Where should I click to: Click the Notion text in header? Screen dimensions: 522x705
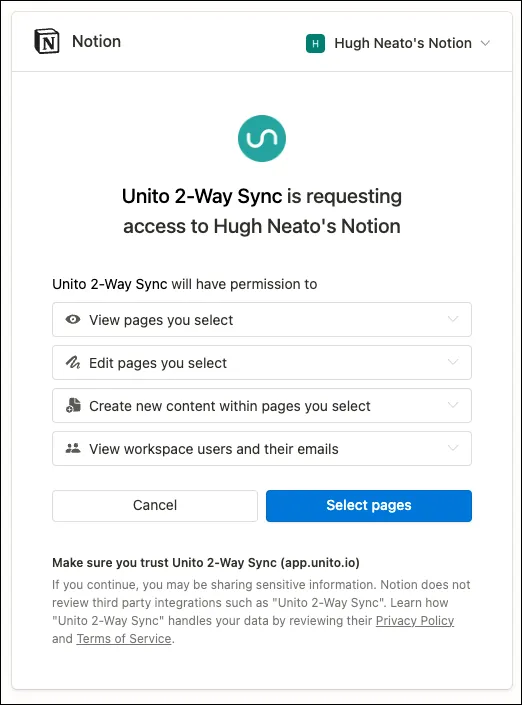pos(96,41)
